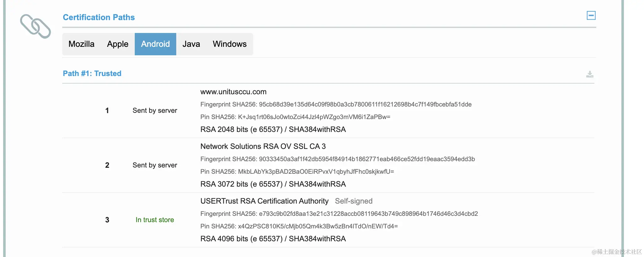Switch to the Java tab
The height and width of the screenshot is (257, 644).
tap(191, 44)
